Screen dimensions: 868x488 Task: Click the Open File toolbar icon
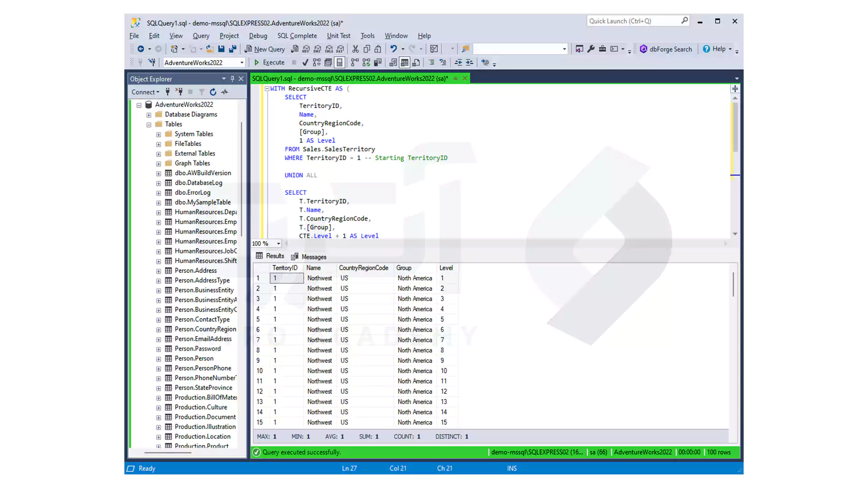209,49
